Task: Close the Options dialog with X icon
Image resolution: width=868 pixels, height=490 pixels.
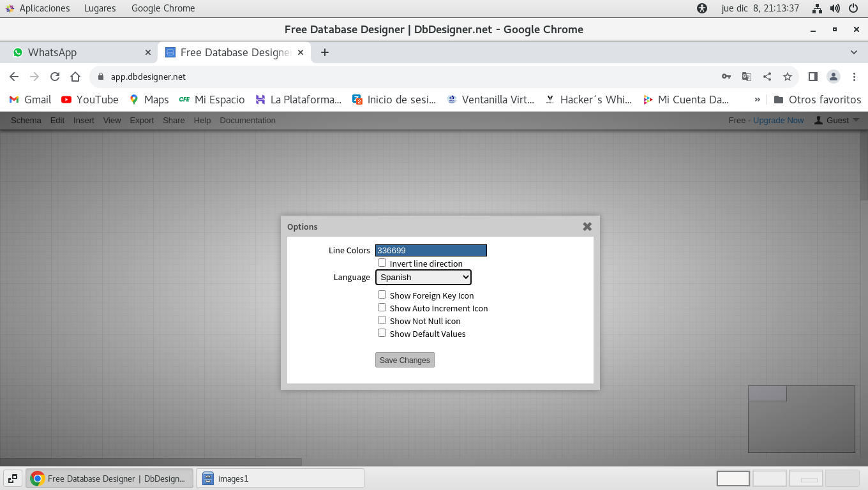Action: point(587,226)
